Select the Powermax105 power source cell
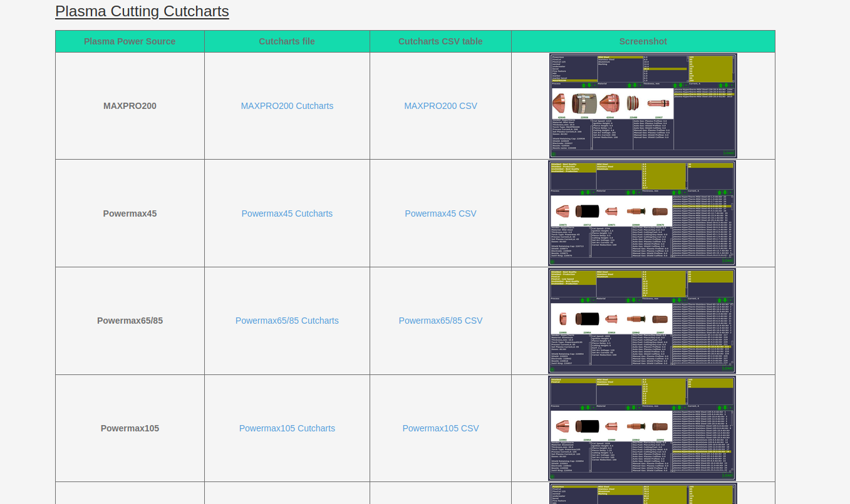The height and width of the screenshot is (504, 850). [x=130, y=428]
